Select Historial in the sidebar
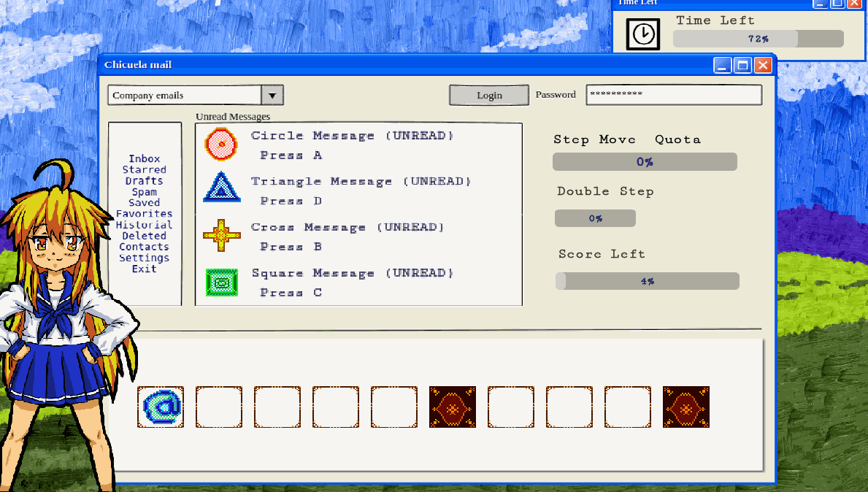 tap(144, 225)
